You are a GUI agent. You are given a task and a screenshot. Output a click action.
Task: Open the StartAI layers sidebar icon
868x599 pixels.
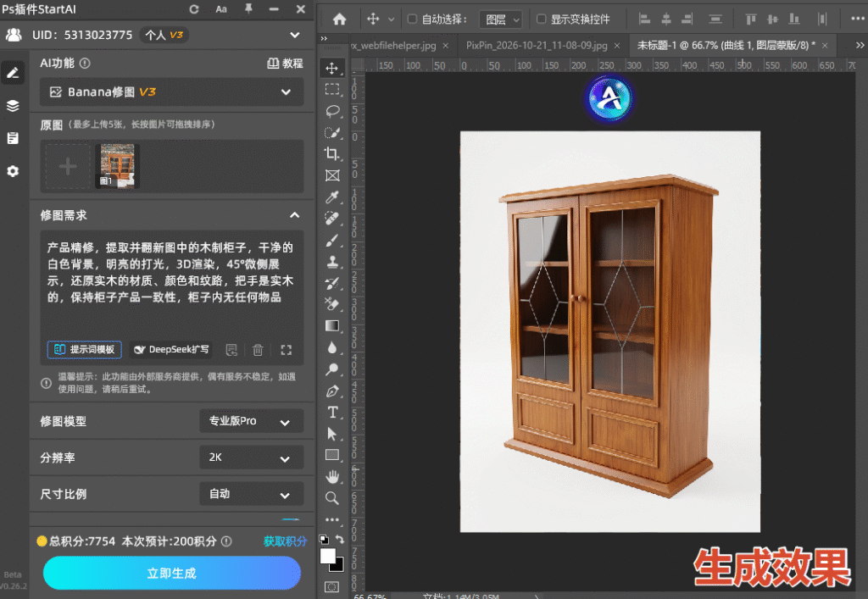tap(13, 106)
